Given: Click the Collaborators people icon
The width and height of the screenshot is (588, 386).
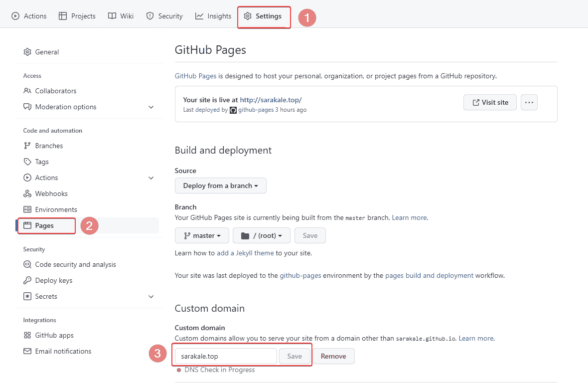Looking at the screenshot, I should pyautogui.click(x=27, y=91).
